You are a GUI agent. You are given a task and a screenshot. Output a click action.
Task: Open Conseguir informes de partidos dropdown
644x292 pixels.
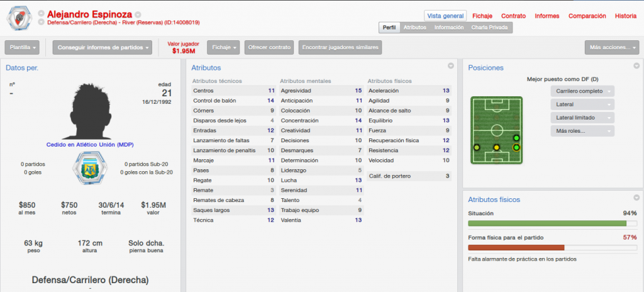point(103,47)
